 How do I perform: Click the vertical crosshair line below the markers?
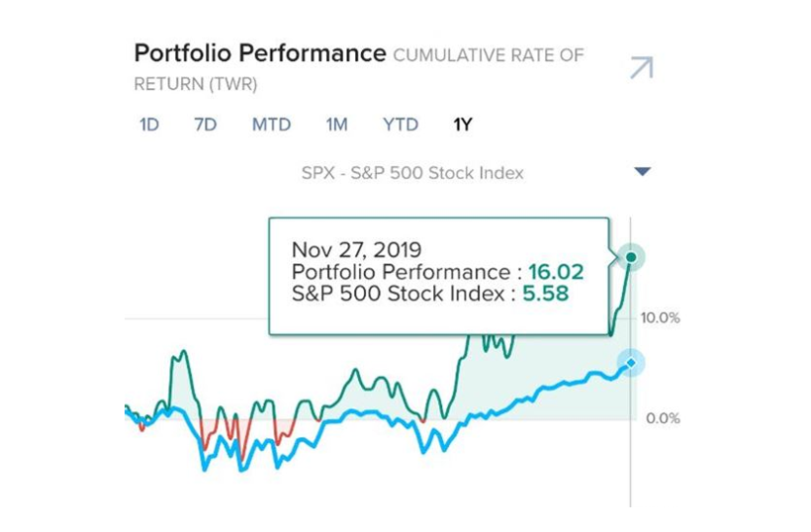coord(631,455)
